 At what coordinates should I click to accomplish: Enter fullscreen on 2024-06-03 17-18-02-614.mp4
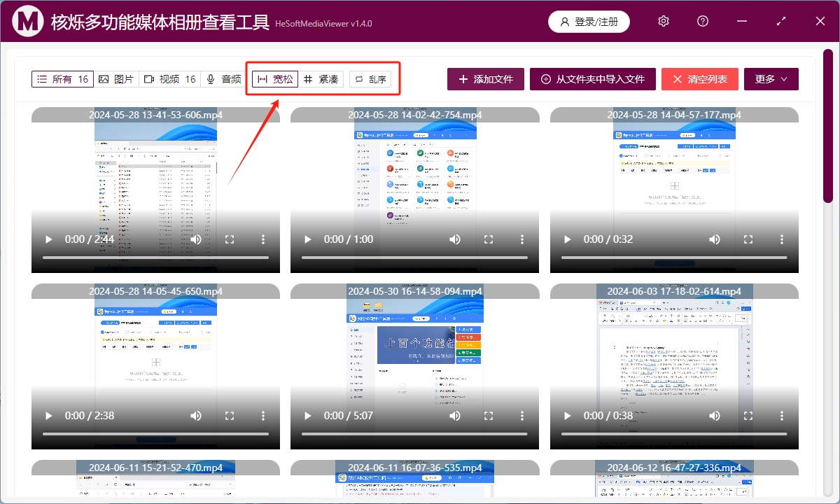pyautogui.click(x=748, y=416)
